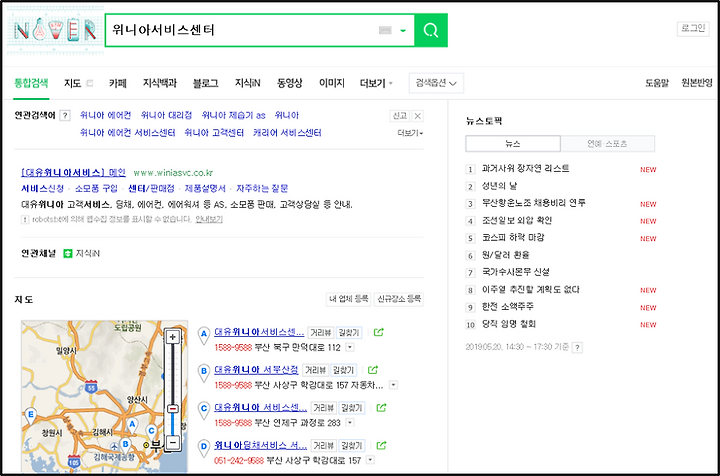
Task: Open the [대유위니아서비스] 메인 link
Action: 73,173
